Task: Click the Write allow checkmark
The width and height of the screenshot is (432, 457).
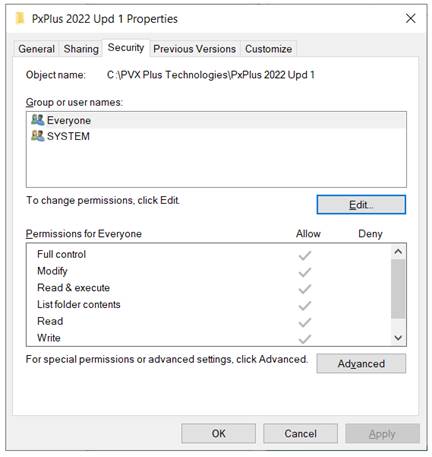Action: pyautogui.click(x=305, y=339)
